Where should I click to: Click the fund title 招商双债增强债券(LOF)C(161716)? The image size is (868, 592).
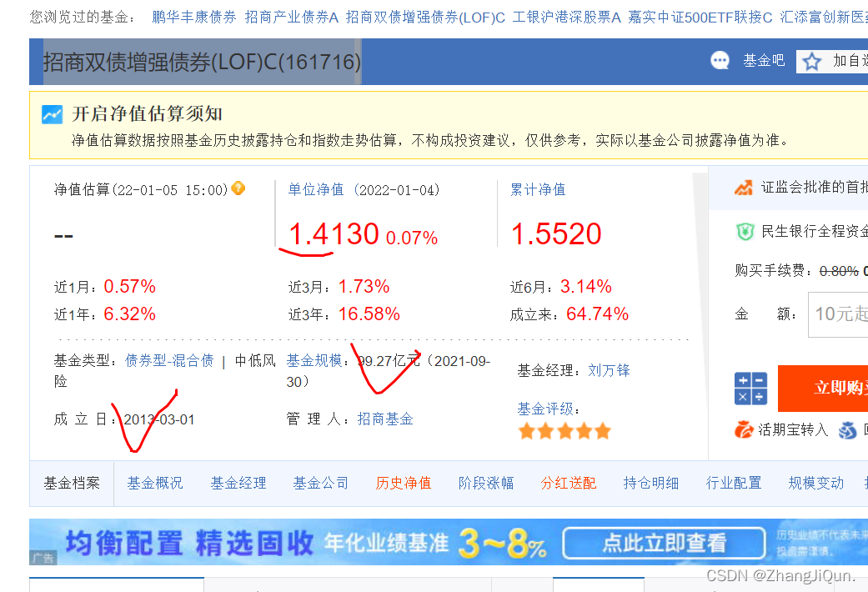(202, 62)
